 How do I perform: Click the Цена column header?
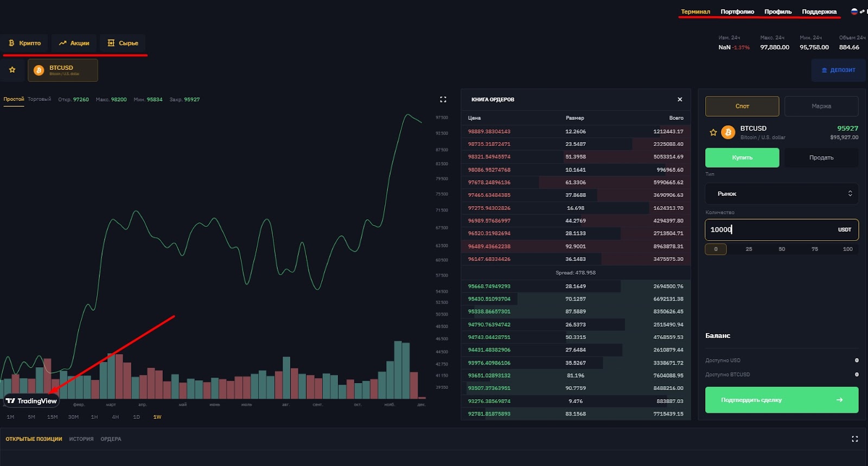pyautogui.click(x=474, y=118)
